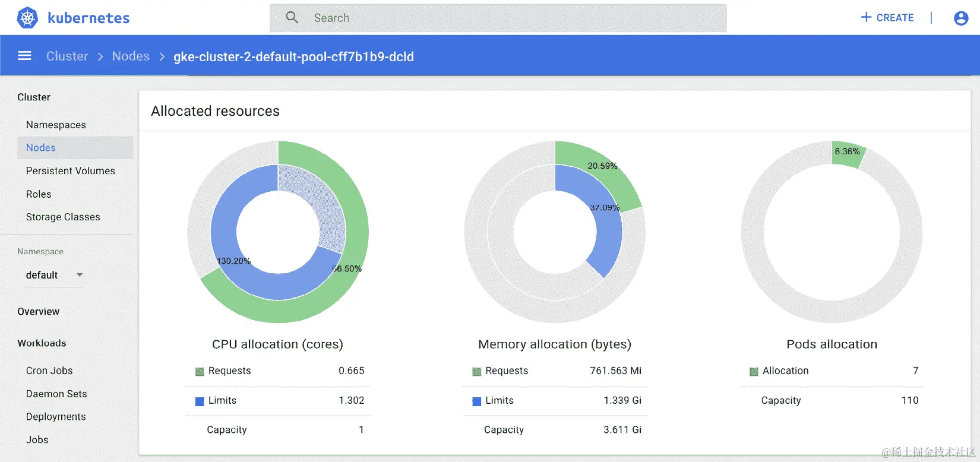This screenshot has width=980, height=462.
Task: Click the Namespace label in sidebar
Action: click(x=40, y=252)
